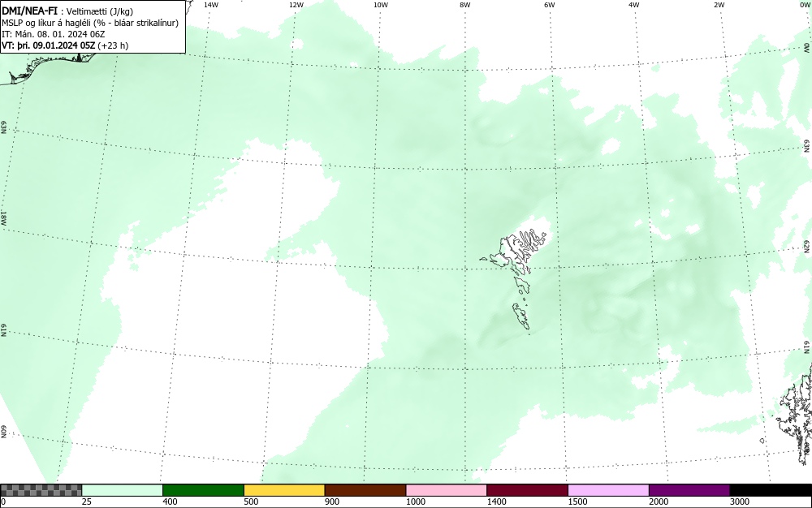812x508 pixels.
Task: Click the '8W' longitude label
Action: 465,5
